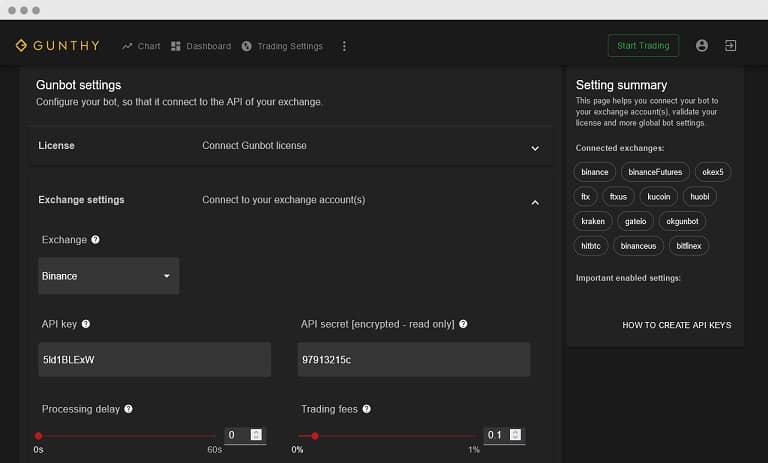Select the binanceus exchange chip

(638, 245)
